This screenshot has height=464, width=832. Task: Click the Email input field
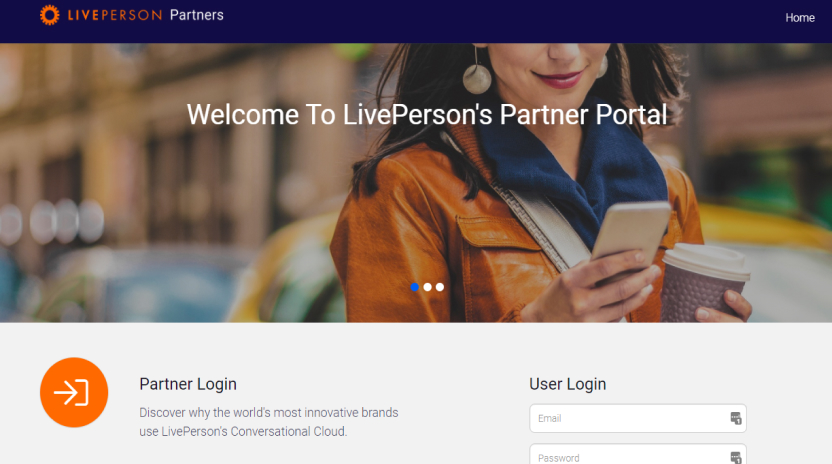pos(638,418)
